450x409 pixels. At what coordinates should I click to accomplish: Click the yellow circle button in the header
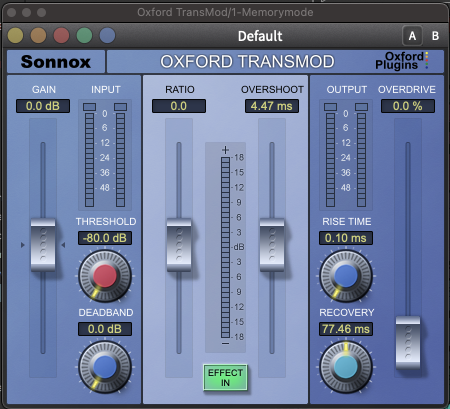pos(15,35)
